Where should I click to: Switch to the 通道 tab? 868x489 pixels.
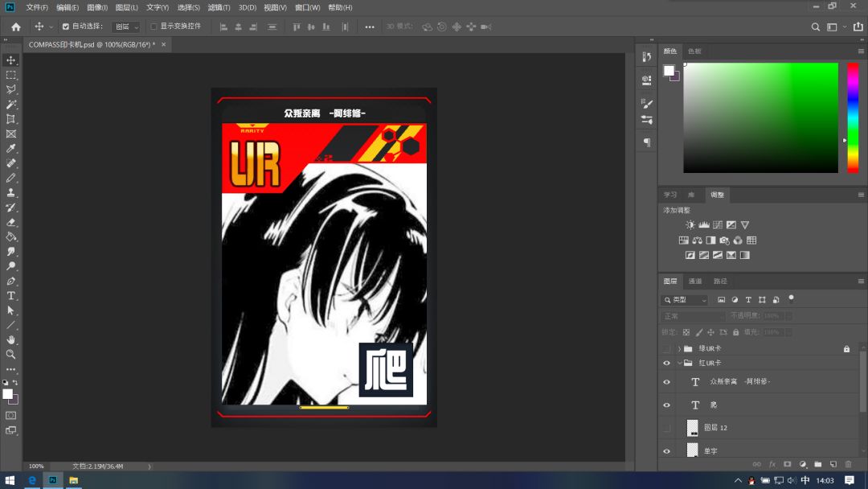(695, 281)
